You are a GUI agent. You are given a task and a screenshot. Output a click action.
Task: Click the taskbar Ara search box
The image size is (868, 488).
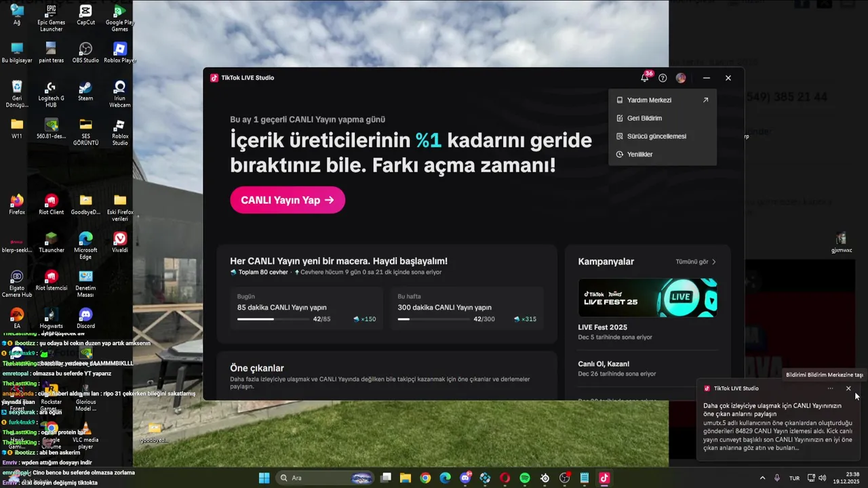point(325,478)
